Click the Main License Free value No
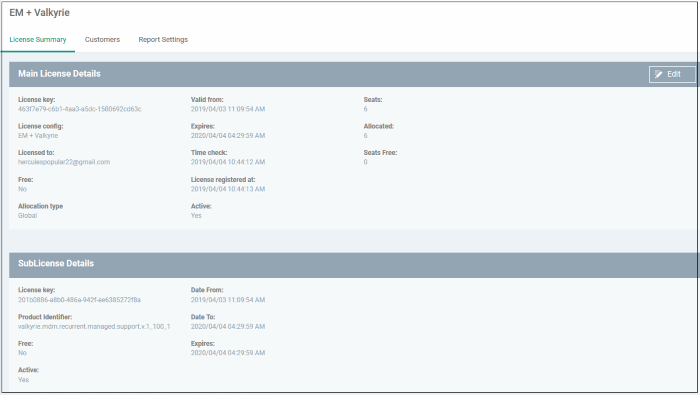700x395 pixels. [22, 189]
